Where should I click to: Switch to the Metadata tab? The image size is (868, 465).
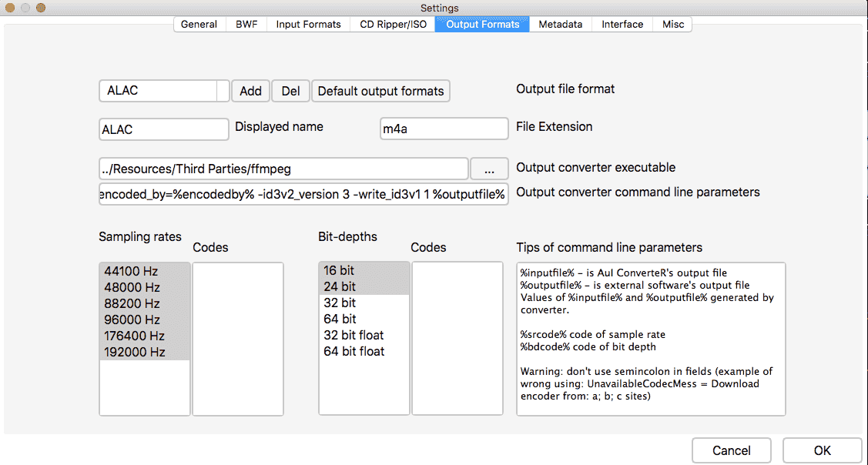click(x=560, y=25)
